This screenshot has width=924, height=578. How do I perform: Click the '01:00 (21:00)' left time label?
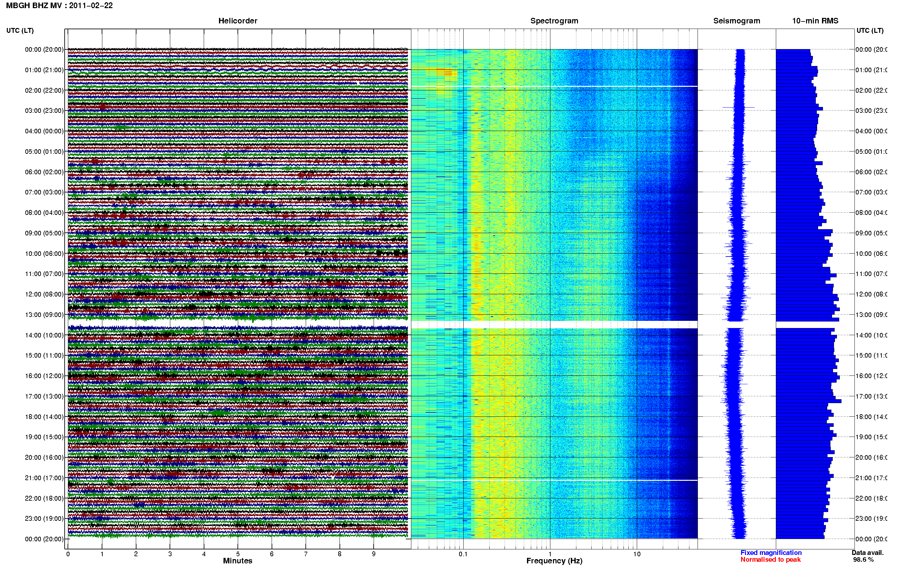pos(44,70)
